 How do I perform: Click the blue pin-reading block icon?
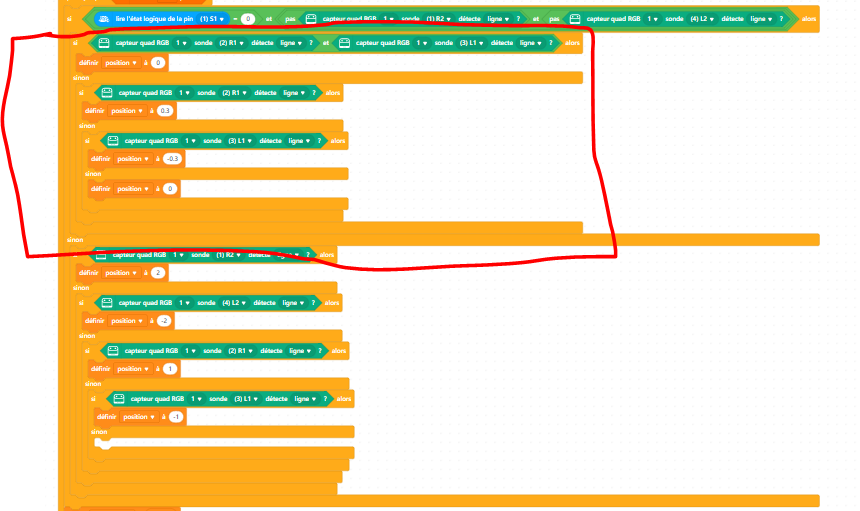click(105, 19)
